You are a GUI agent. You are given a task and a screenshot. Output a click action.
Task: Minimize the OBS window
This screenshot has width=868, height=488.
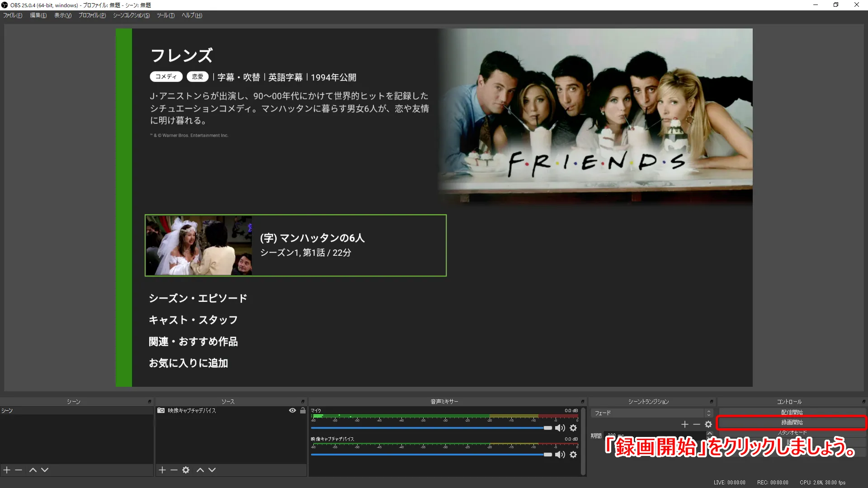816,5
